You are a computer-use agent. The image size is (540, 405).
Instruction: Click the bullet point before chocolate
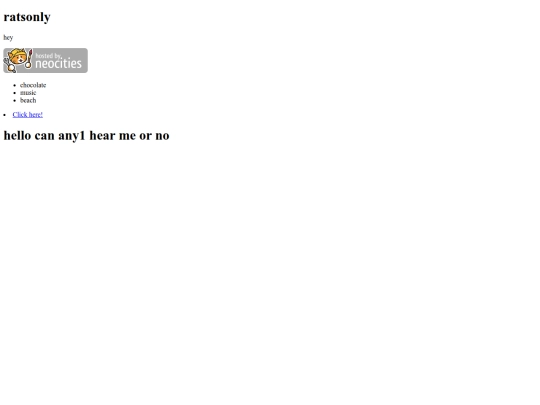pos(14,85)
